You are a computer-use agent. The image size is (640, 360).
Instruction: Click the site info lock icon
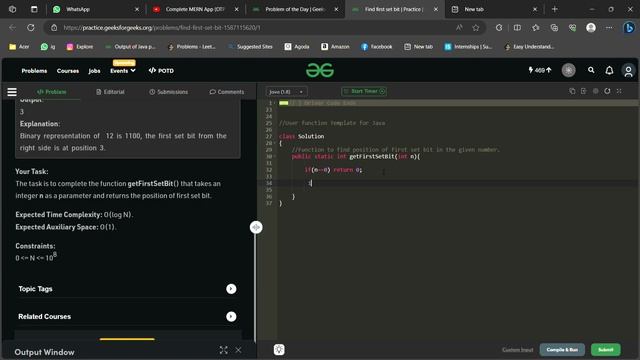coord(54,27)
